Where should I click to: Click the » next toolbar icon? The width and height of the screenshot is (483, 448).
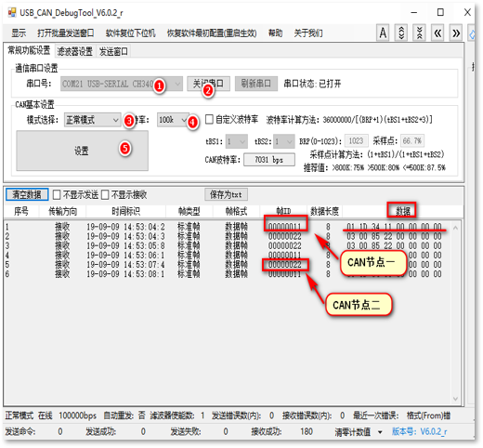(x=456, y=33)
